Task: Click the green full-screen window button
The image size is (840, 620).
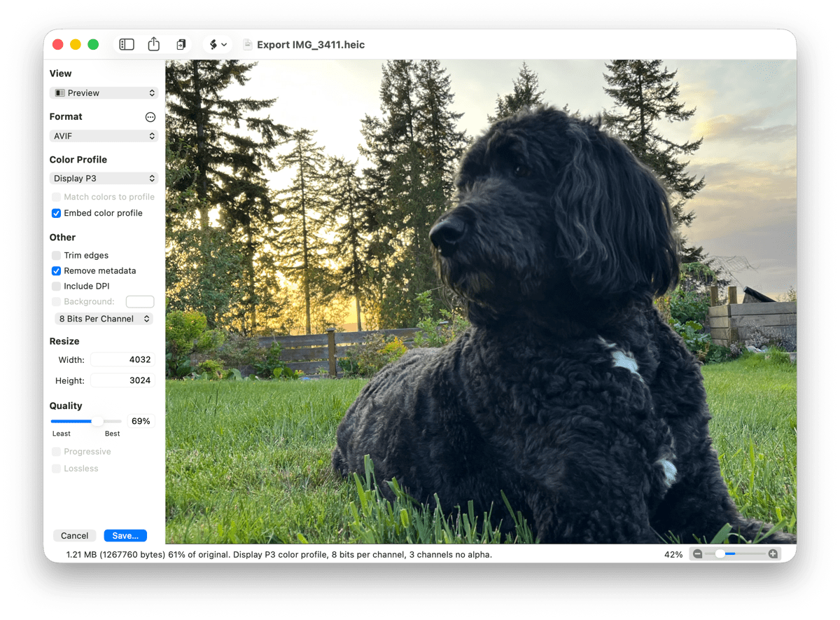Action: [x=93, y=45]
